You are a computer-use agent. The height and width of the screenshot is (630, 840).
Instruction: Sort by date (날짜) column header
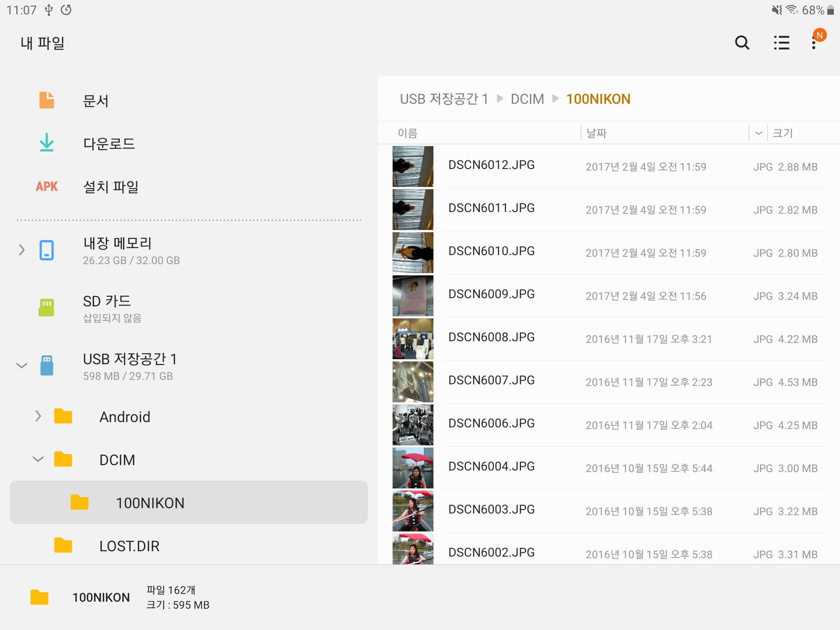596,133
